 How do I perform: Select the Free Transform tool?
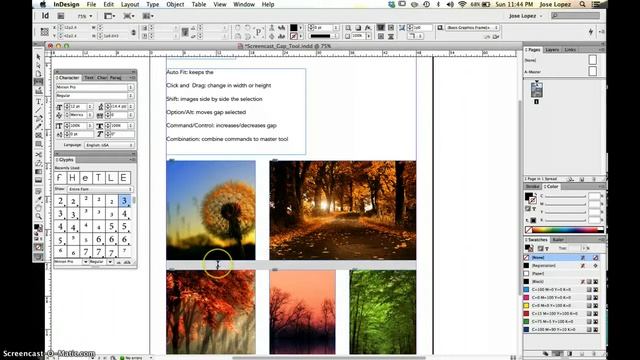38,163
